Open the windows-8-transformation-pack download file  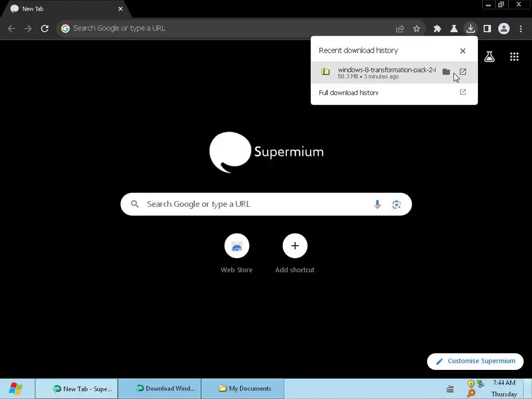click(463, 72)
